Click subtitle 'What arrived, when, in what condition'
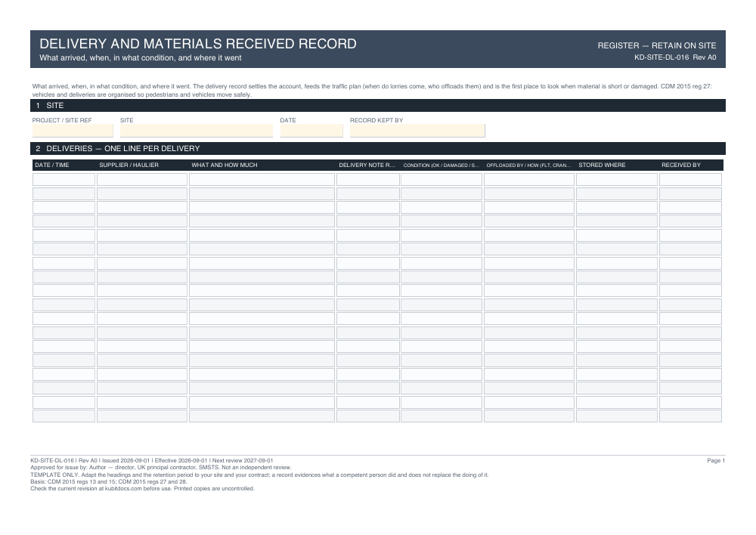The height and width of the screenshot is (535, 756). point(141,58)
